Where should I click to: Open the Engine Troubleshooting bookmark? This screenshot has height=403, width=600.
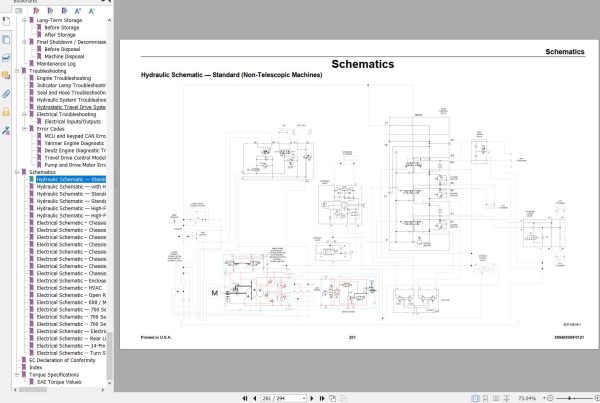click(x=64, y=78)
